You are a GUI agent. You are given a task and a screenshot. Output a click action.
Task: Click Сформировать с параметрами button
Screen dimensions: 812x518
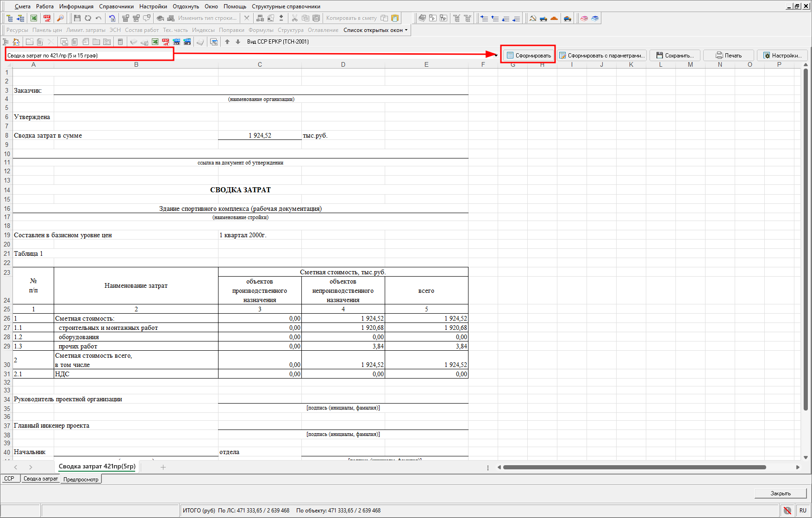[x=602, y=55]
